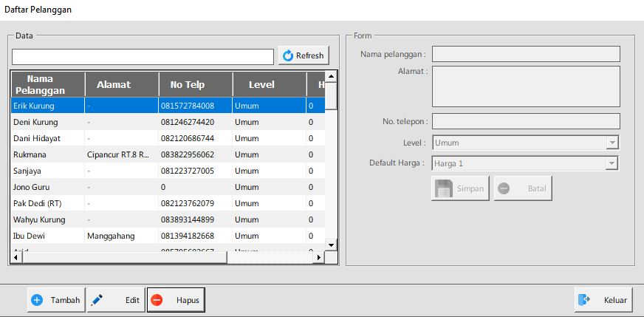Click phone number 081223727005
644x317 pixels.
[188, 171]
